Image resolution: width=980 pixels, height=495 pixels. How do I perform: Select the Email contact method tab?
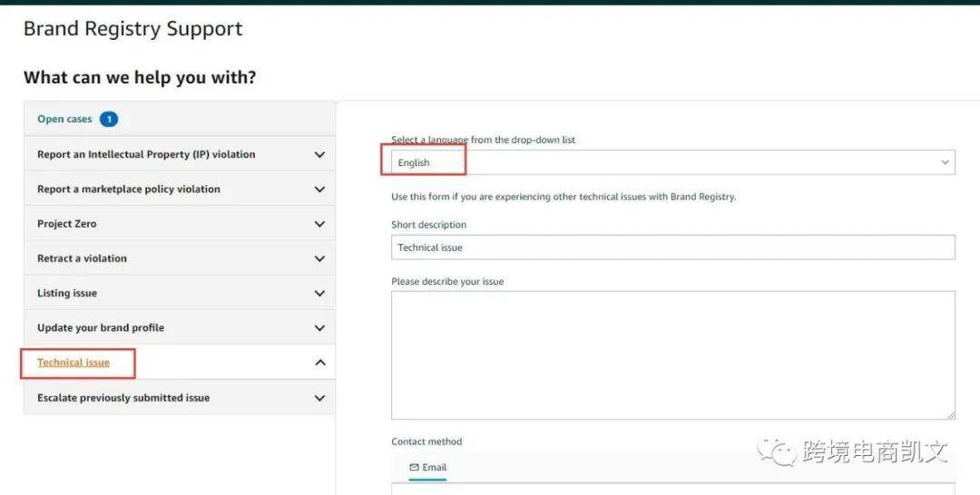point(428,468)
